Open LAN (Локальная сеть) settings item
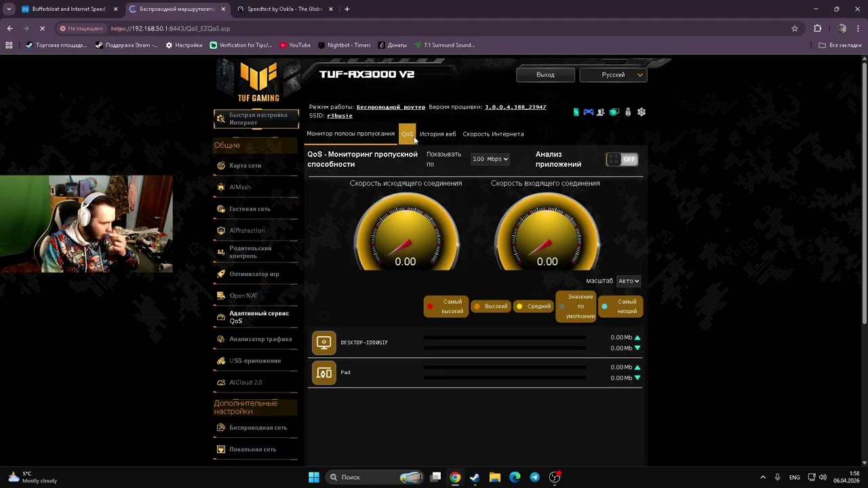The width and height of the screenshot is (868, 488). tap(256, 449)
